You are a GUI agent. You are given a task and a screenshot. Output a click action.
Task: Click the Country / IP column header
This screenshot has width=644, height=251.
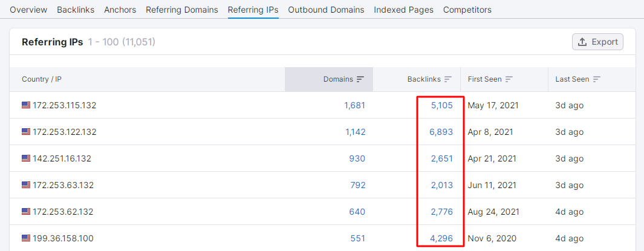(42, 79)
